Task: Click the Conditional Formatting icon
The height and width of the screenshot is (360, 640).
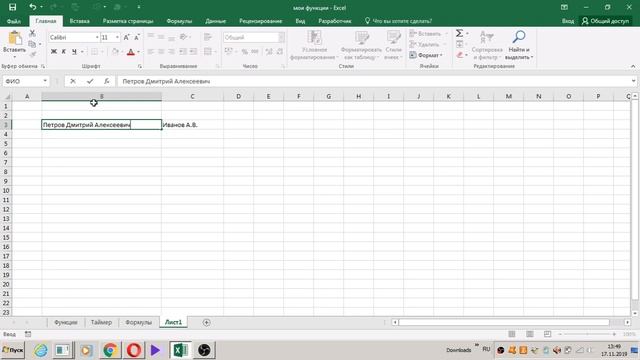Action: 314,38
